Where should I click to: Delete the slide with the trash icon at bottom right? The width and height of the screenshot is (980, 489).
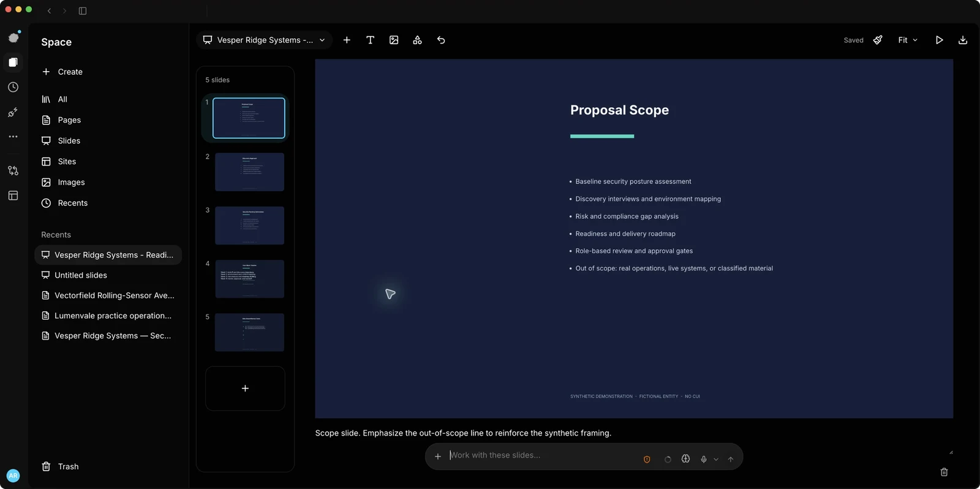944,472
